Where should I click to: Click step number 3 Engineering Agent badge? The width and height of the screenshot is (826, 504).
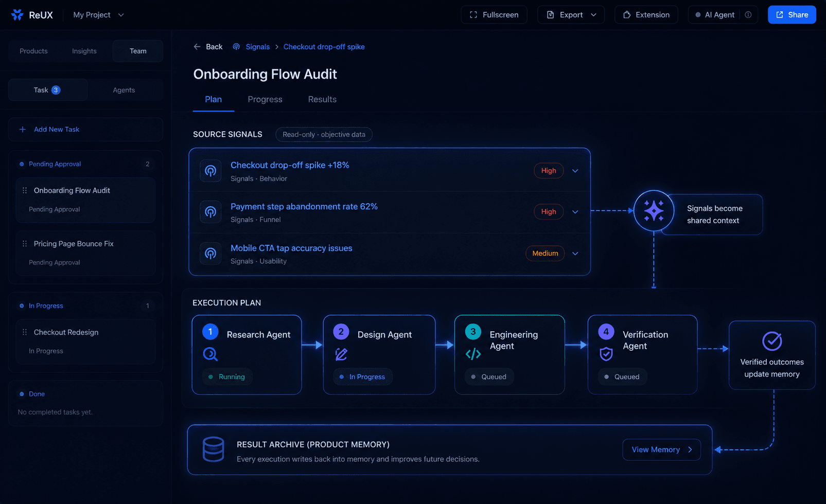[473, 332]
